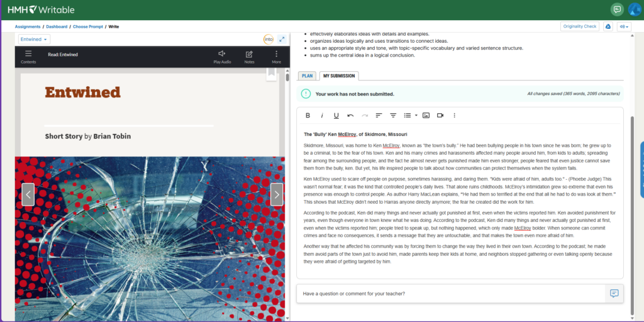This screenshot has width=644, height=322.
Task: Switch to the PLAN tab
Action: [307, 76]
